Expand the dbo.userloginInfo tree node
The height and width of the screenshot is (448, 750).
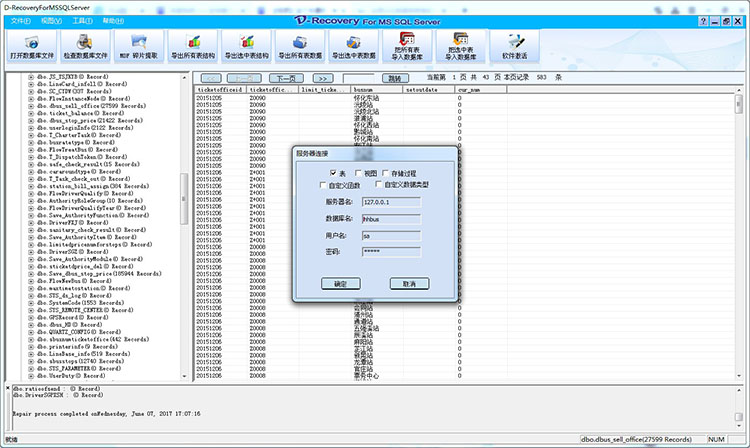tap(31, 128)
